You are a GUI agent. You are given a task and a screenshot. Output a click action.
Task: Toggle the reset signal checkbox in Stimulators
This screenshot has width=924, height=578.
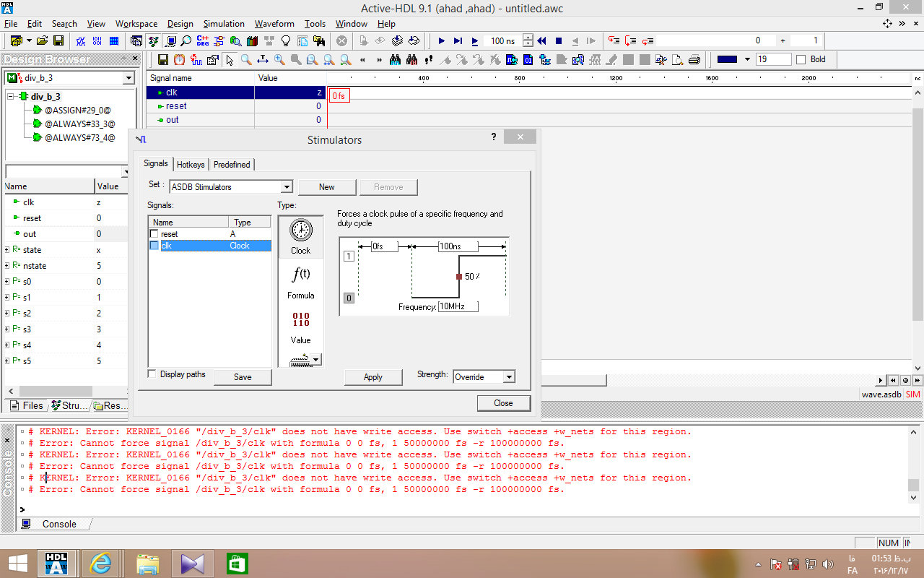pos(154,234)
